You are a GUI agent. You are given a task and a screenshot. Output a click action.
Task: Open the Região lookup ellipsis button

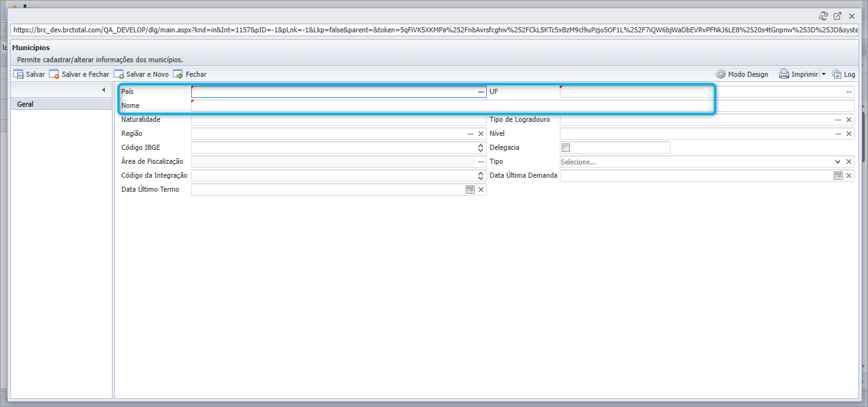pyautogui.click(x=470, y=134)
